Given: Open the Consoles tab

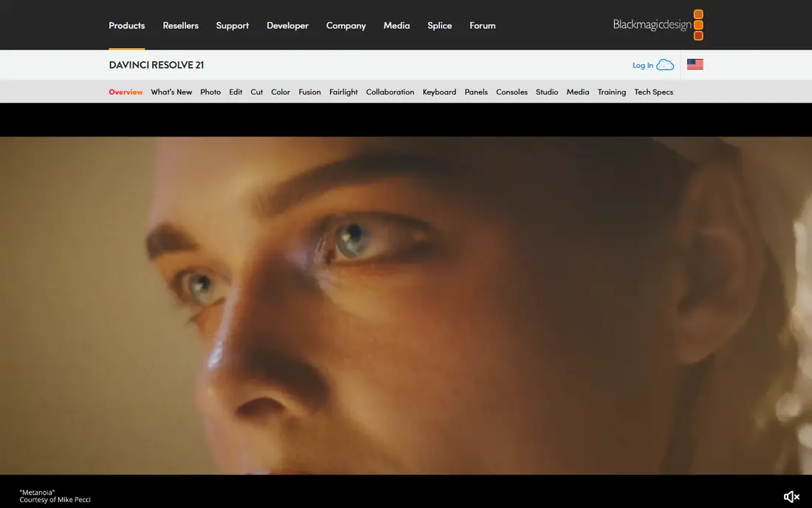Looking at the screenshot, I should click(x=512, y=92).
